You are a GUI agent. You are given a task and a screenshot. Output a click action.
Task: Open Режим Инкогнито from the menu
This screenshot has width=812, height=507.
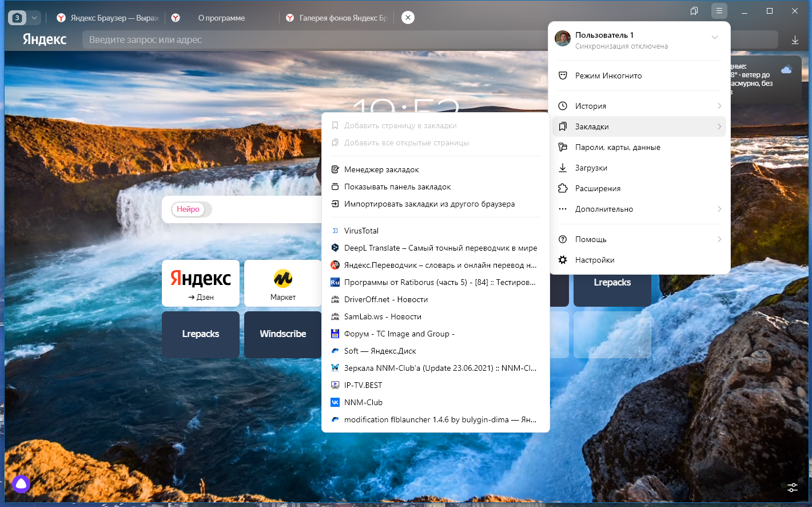point(639,76)
